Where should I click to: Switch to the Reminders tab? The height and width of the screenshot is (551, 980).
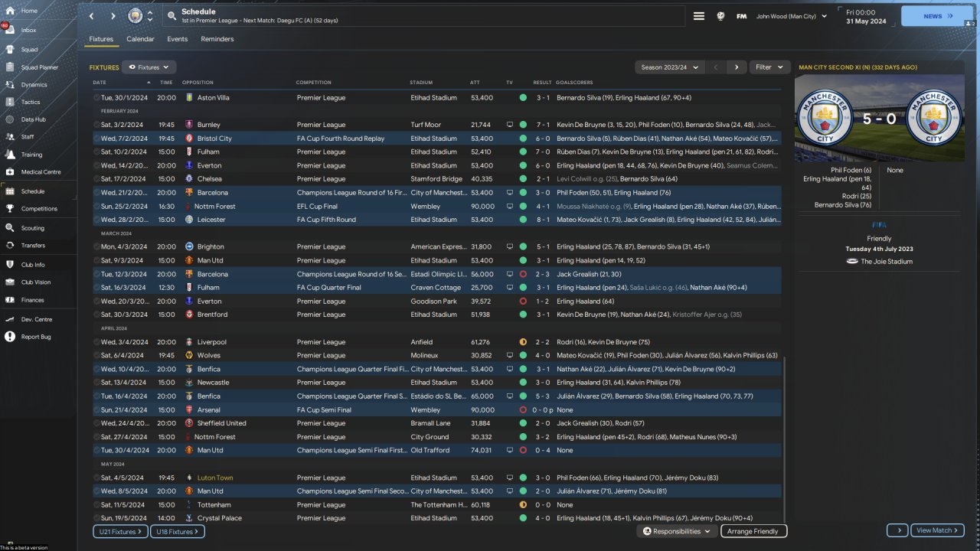pos(217,39)
